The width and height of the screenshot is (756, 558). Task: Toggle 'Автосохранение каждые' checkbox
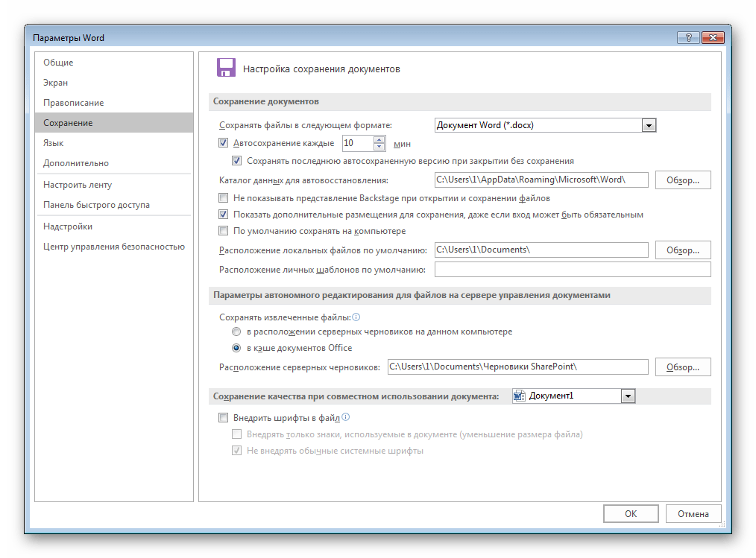coord(223,142)
